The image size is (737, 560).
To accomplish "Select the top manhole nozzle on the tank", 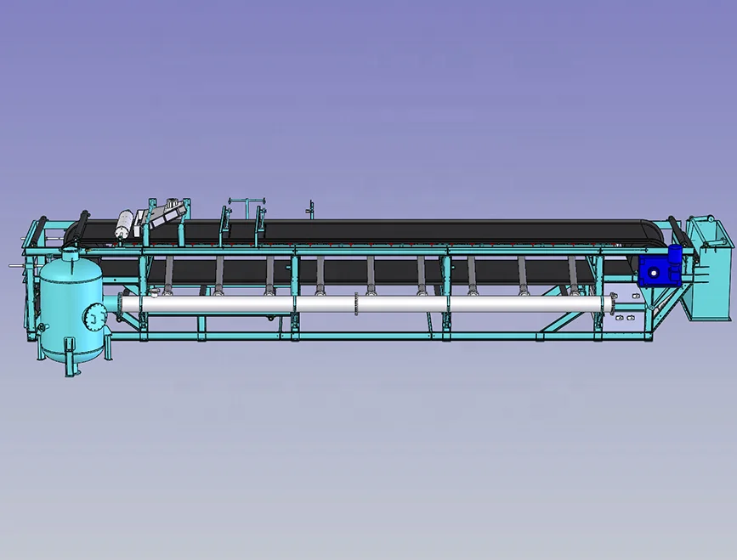I will tap(70, 255).
